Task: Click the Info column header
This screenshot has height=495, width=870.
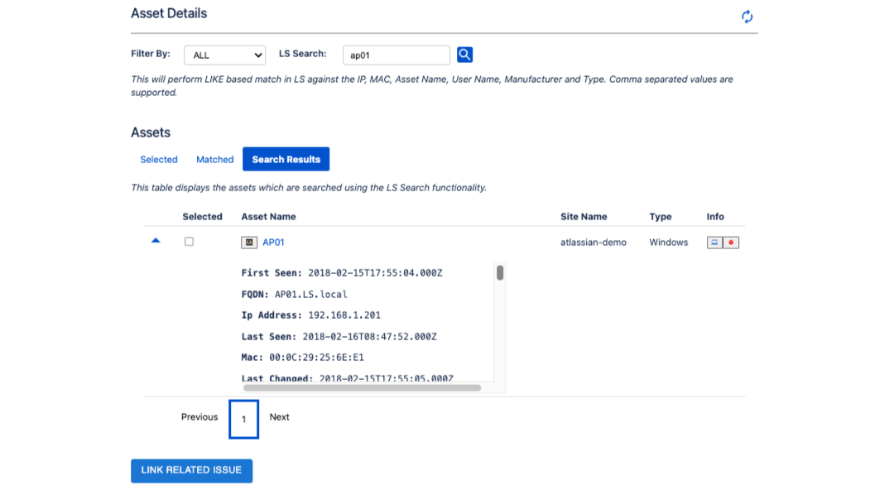Action: coord(715,216)
